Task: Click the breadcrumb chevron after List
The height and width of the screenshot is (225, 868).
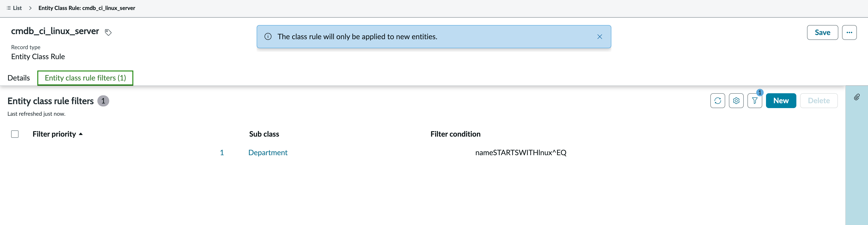Action: pyautogui.click(x=30, y=8)
